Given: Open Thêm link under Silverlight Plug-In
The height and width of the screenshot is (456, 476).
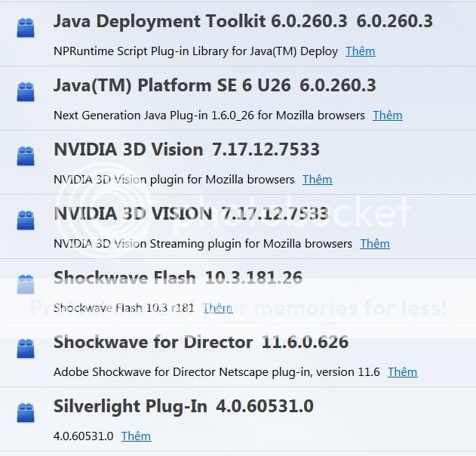Looking at the screenshot, I should 137,436.
